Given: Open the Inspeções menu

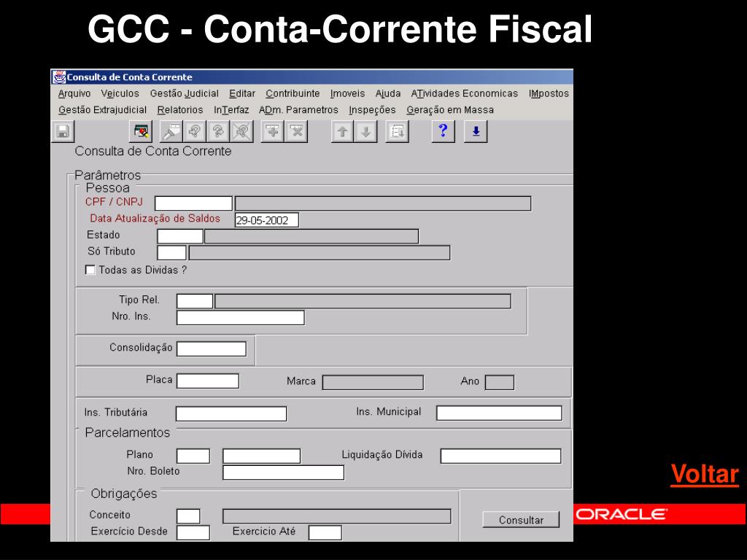Looking at the screenshot, I should click(x=372, y=110).
